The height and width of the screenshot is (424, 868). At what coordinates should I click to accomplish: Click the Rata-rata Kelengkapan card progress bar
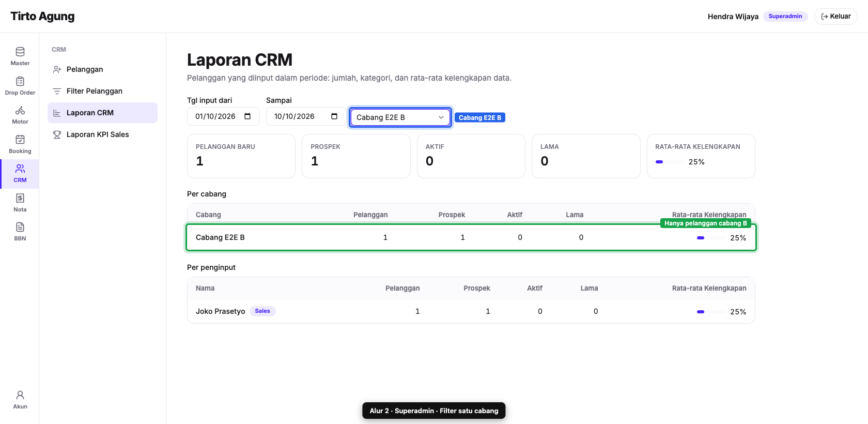point(669,162)
